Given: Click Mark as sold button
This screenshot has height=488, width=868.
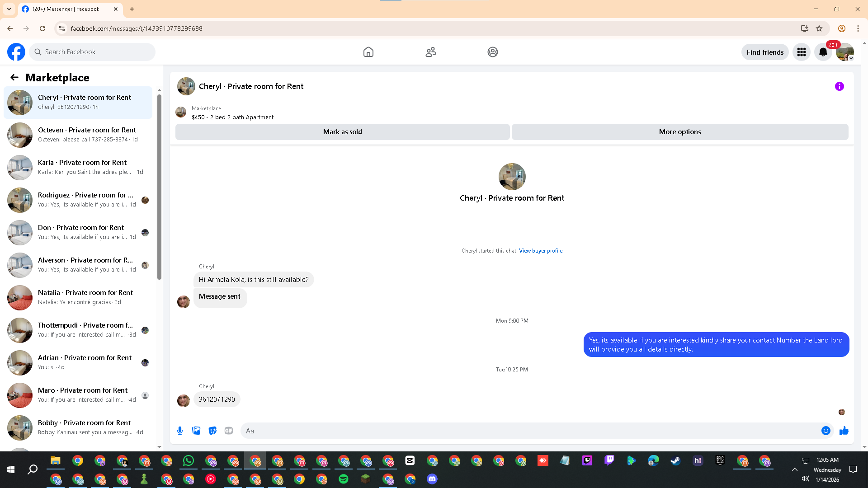Looking at the screenshot, I should [x=342, y=132].
